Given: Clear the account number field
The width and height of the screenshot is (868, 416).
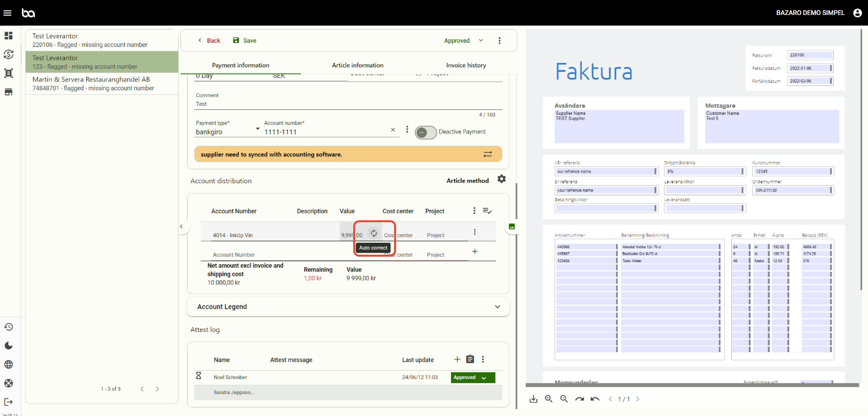Looking at the screenshot, I should (x=393, y=130).
